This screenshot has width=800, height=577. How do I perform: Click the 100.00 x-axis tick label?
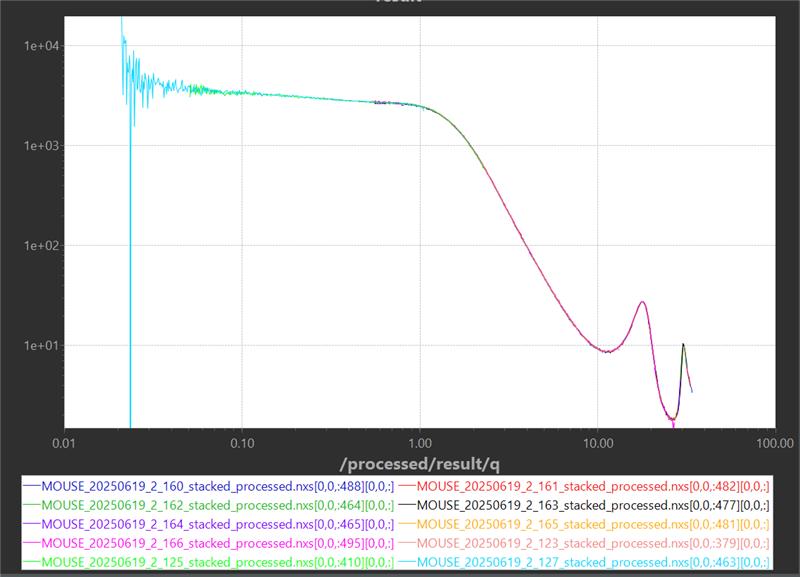pos(774,441)
